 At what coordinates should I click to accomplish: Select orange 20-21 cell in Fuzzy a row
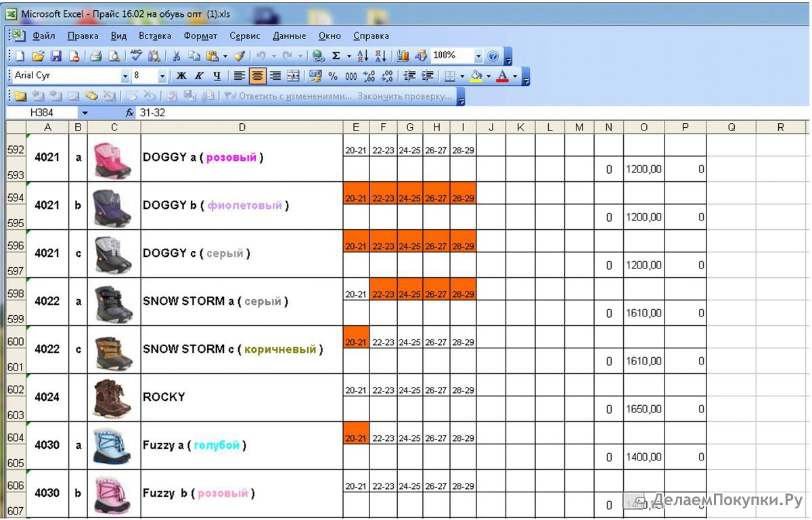[356, 433]
